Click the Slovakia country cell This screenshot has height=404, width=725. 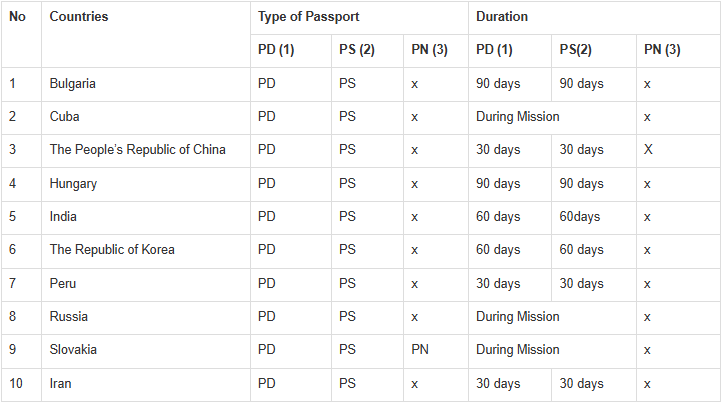[x=74, y=350]
